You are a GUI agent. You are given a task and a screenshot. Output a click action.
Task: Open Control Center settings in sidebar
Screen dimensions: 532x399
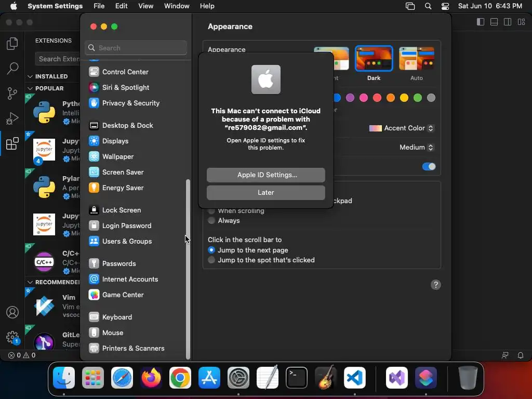pyautogui.click(x=118, y=72)
